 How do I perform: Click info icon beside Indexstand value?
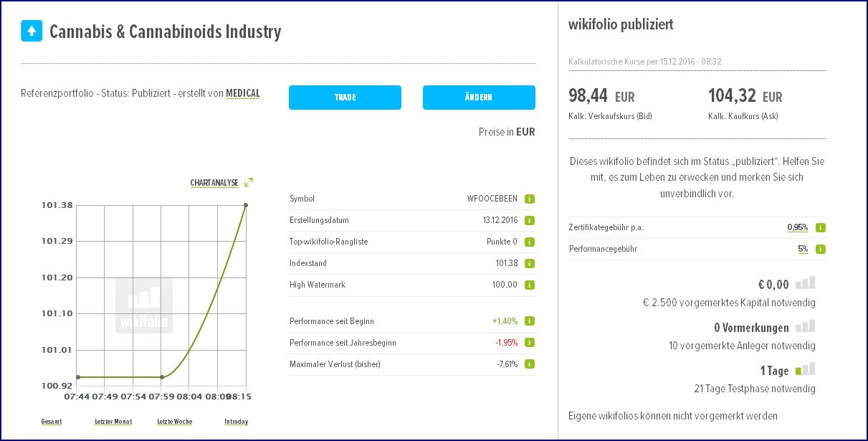point(529,263)
